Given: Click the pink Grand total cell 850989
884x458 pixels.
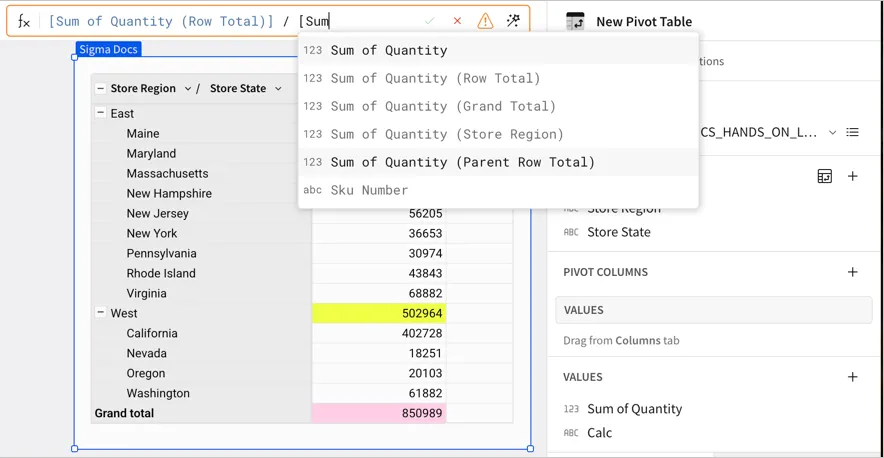Looking at the screenshot, I should pos(379,413).
